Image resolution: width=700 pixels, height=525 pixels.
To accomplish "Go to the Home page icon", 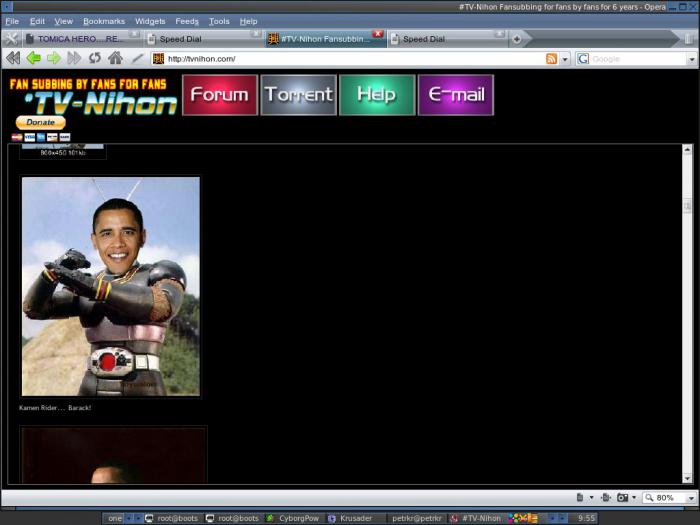I will click(115, 58).
